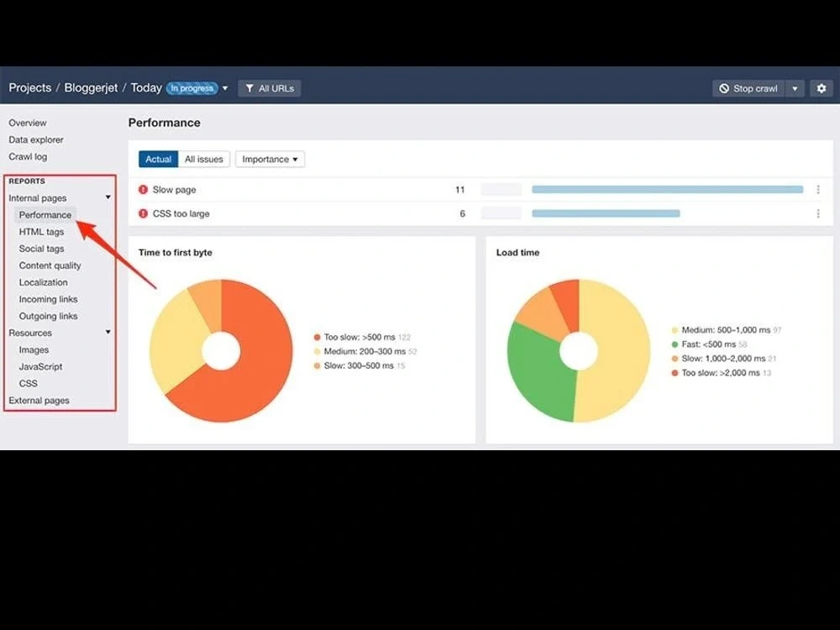The width and height of the screenshot is (840, 630).
Task: Click the red alert icon beside CSS too large
Action: pos(143,213)
